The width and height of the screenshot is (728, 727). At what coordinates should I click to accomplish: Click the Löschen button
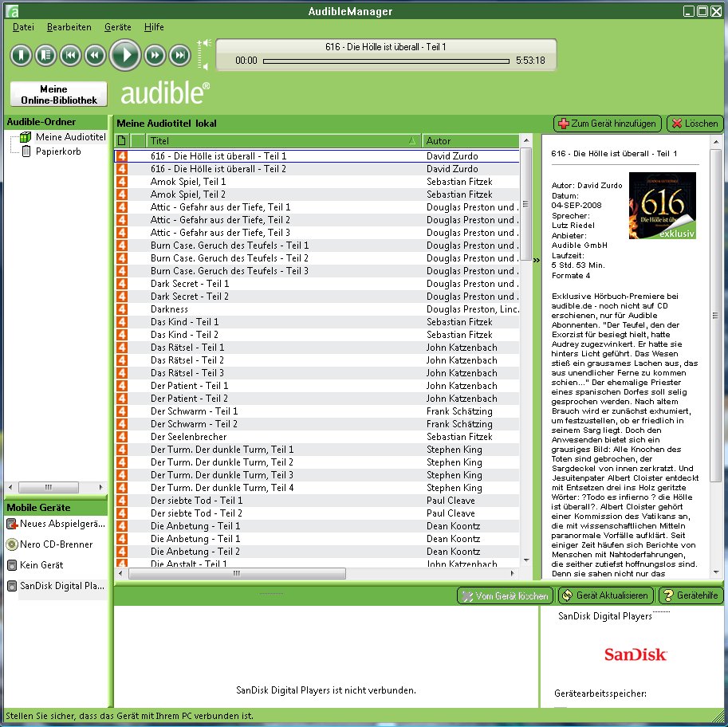point(695,124)
